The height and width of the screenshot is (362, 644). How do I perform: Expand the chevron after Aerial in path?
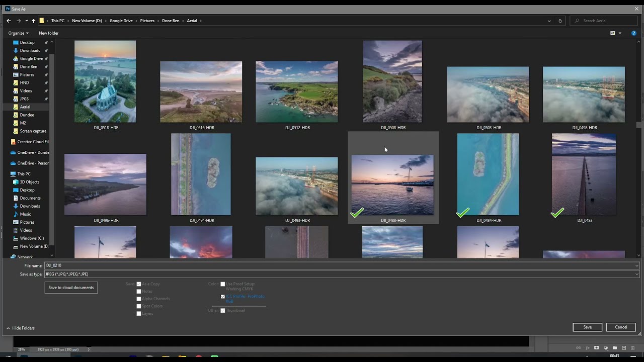click(201, 21)
